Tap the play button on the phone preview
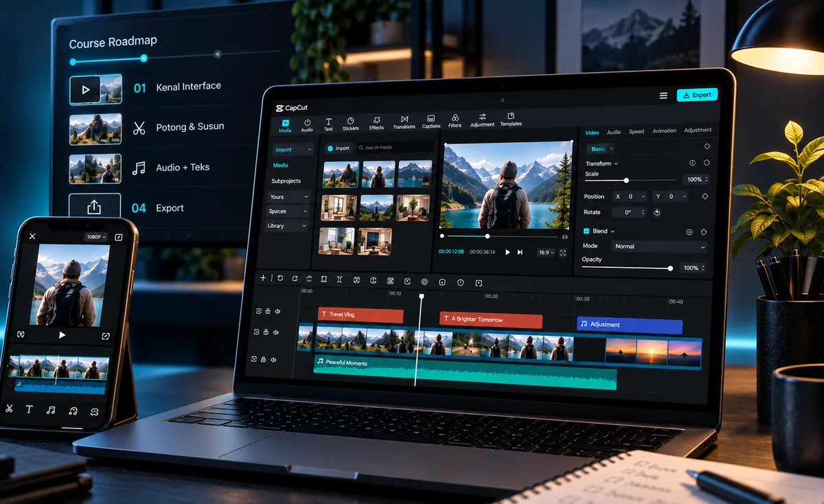The width and height of the screenshot is (824, 504). [x=62, y=335]
